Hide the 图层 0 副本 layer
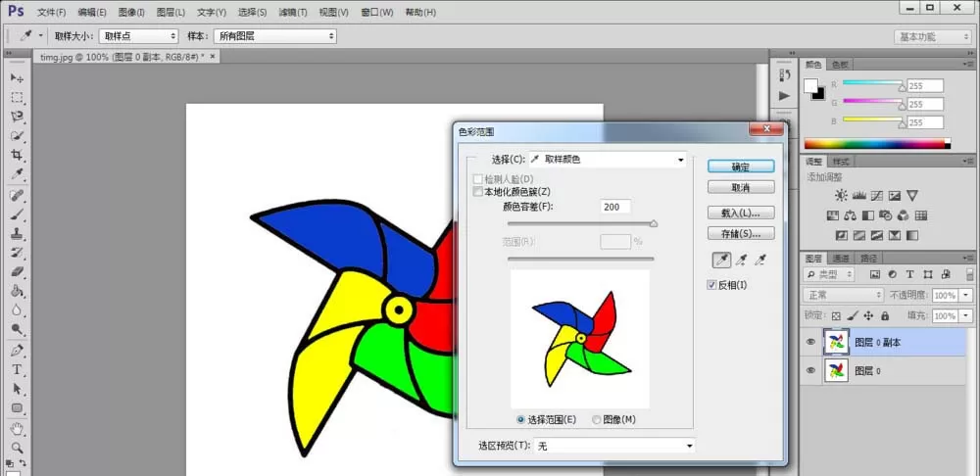The image size is (980, 476). (810, 343)
